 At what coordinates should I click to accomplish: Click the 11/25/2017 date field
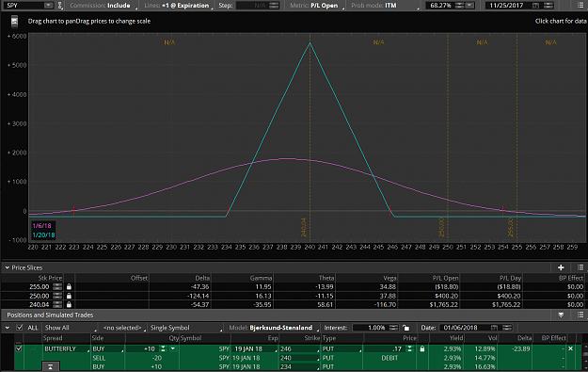[x=508, y=6]
